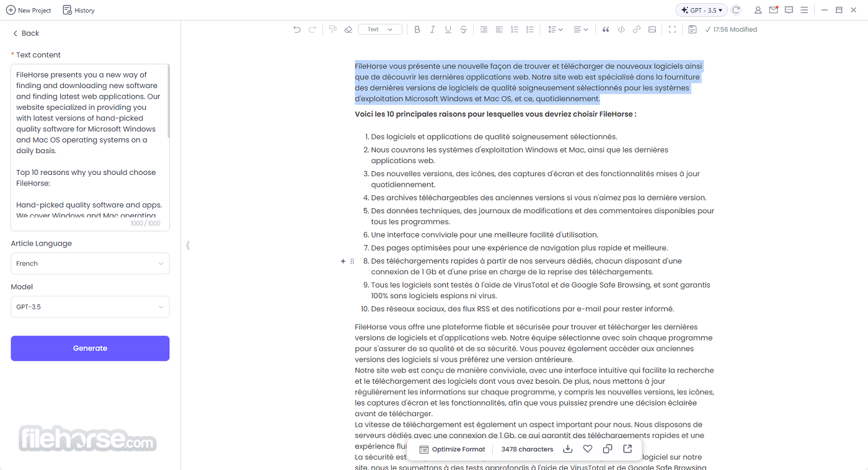The width and height of the screenshot is (868, 470).
Task: Apply bulleted list formatting
Action: [x=529, y=29]
